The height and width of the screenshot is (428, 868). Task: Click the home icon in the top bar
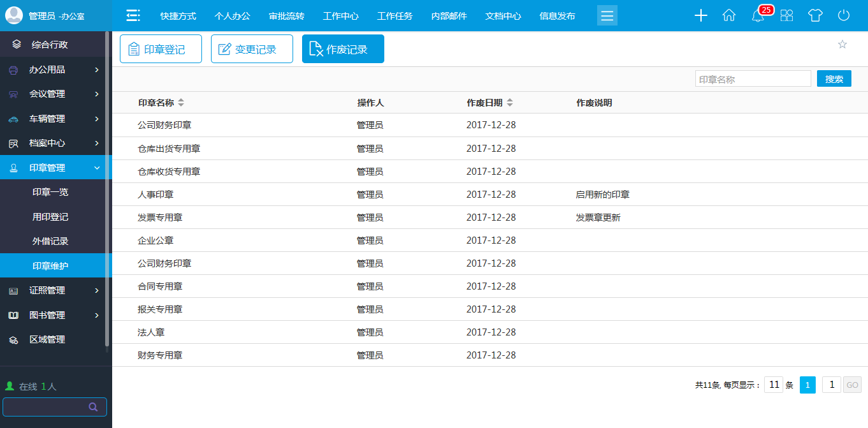(x=729, y=15)
